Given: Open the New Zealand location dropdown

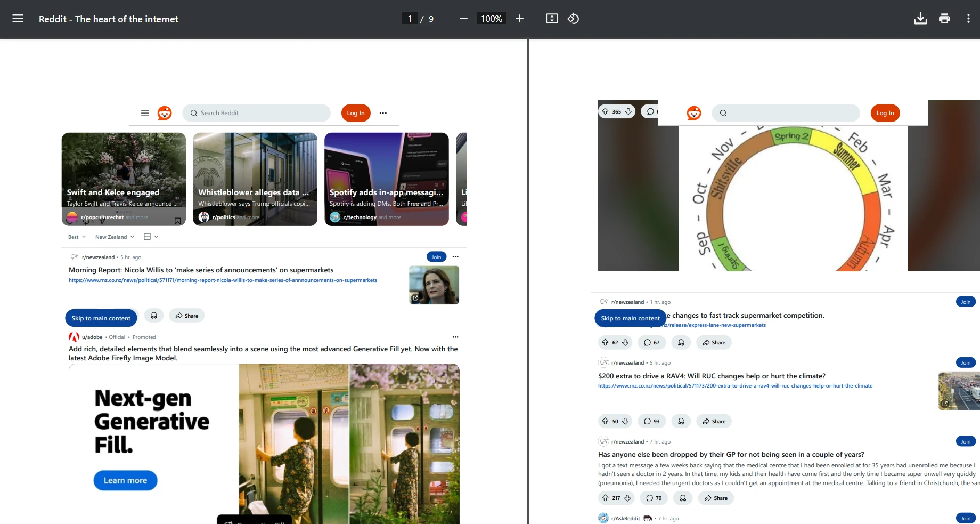Looking at the screenshot, I should 115,237.
